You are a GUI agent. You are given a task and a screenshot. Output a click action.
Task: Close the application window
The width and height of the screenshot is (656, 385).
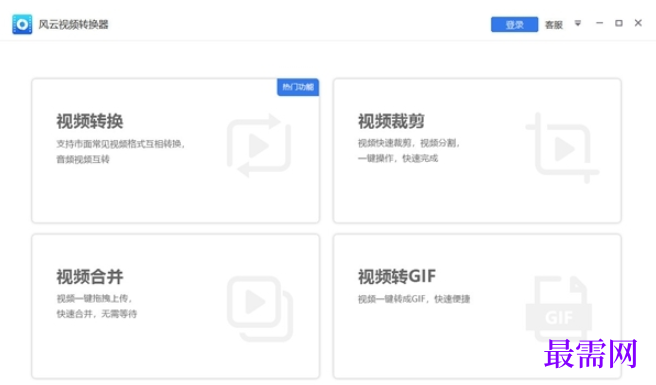[x=638, y=23]
